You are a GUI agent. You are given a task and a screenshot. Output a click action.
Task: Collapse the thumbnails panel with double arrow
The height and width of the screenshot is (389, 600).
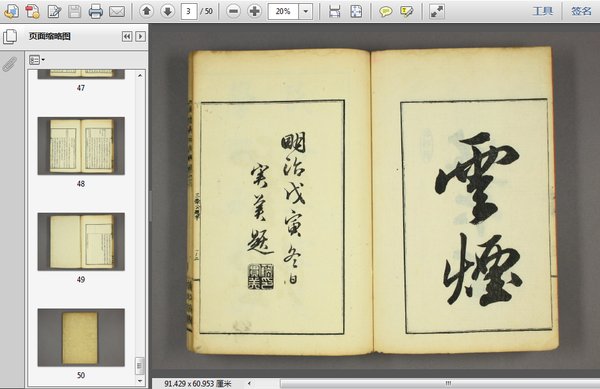click(127, 36)
